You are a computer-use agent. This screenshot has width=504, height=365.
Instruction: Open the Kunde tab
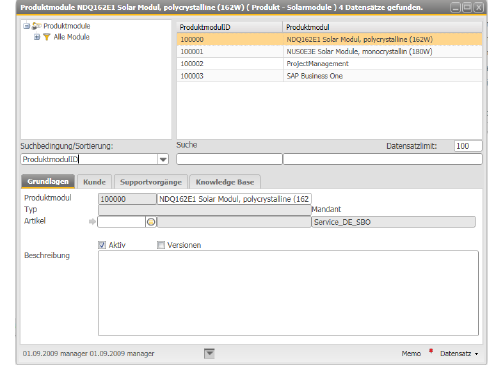[94, 182]
